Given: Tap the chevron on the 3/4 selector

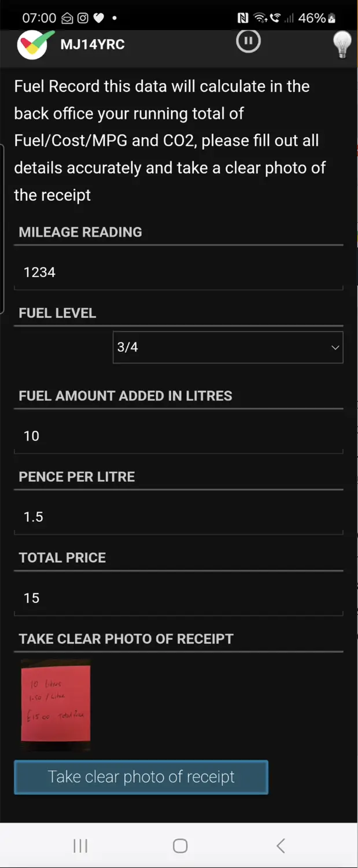Looking at the screenshot, I should [335, 347].
